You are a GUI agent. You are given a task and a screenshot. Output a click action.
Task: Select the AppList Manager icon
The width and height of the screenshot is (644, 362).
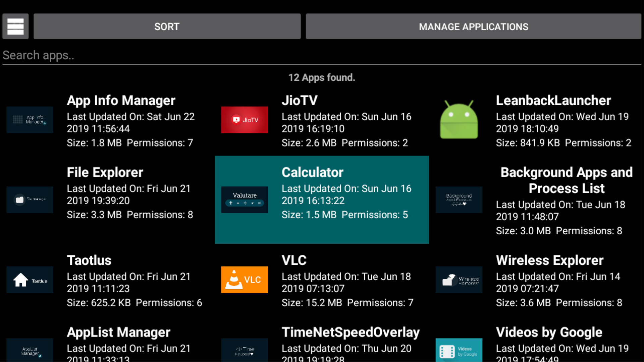[x=30, y=350]
